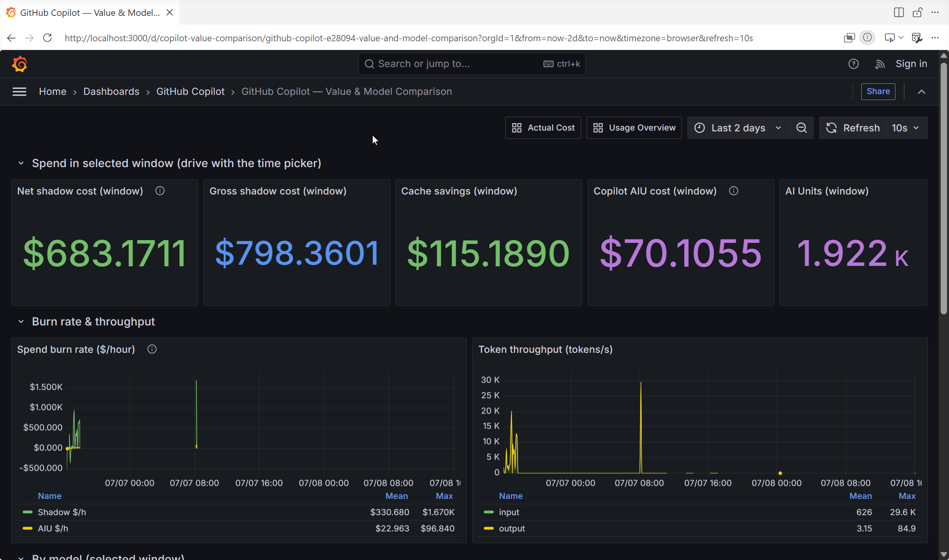Go to Dashboards breadcrumb
Viewport: 949px width, 560px height.
[111, 92]
